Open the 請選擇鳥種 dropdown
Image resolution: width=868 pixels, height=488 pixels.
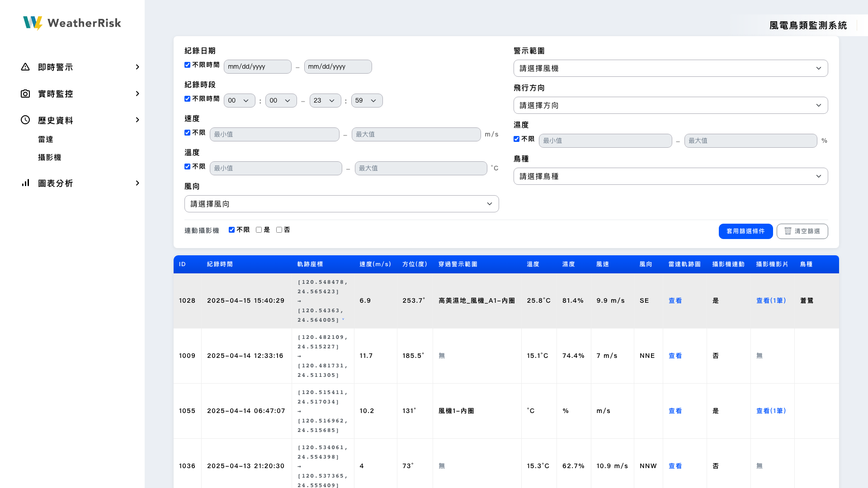pyautogui.click(x=670, y=176)
